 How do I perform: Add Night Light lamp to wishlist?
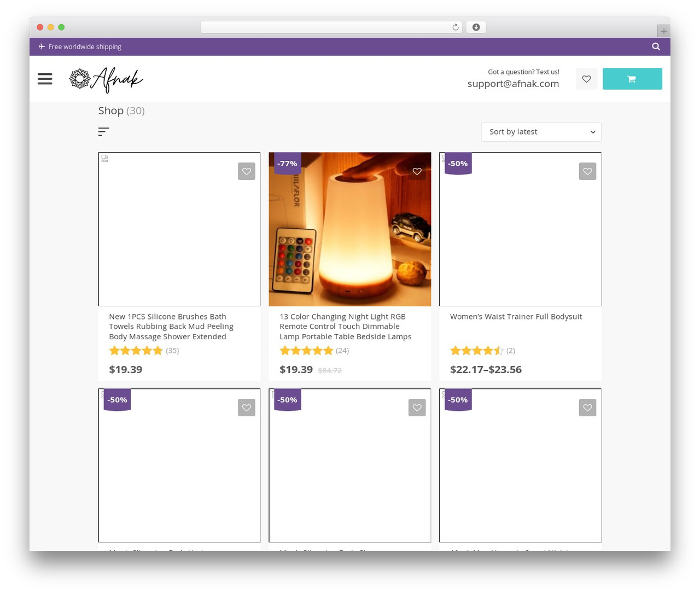coord(417,171)
